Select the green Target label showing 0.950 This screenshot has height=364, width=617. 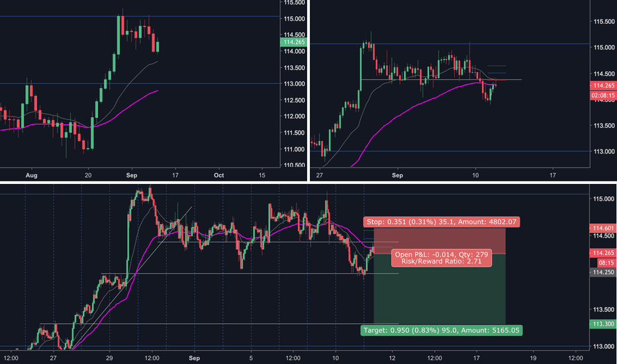tap(442, 330)
